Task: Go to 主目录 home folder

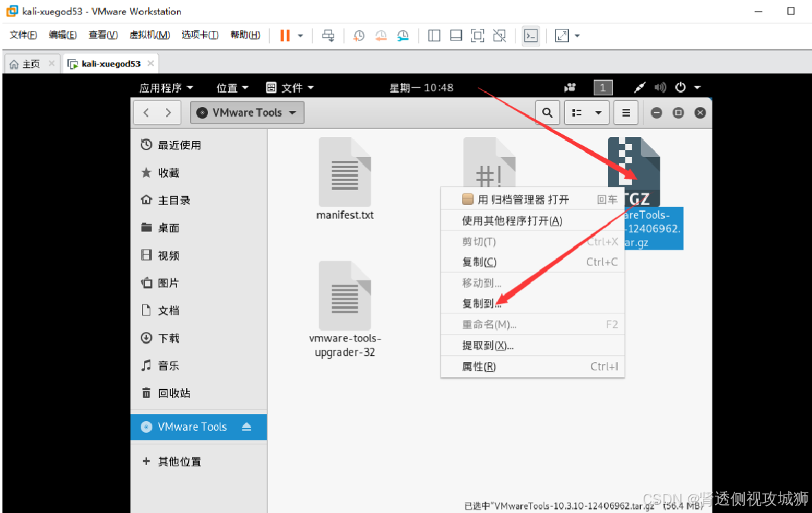Action: click(x=199, y=200)
